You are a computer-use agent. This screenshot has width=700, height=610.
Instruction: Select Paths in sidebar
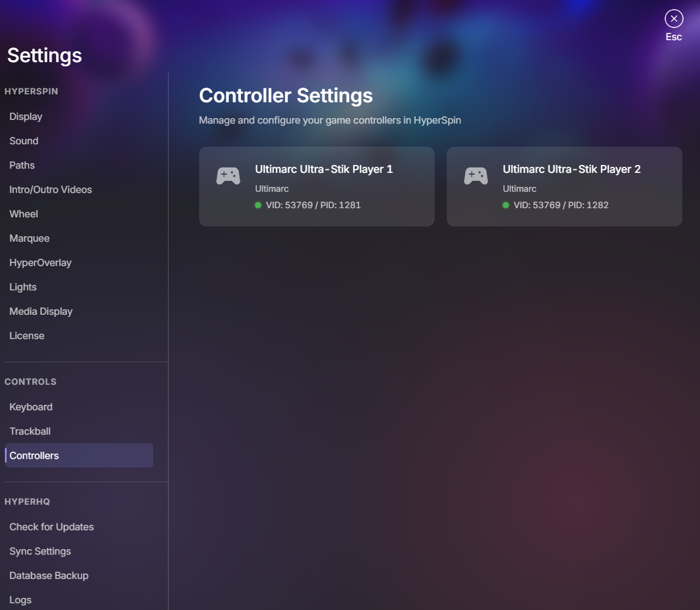pos(23,165)
